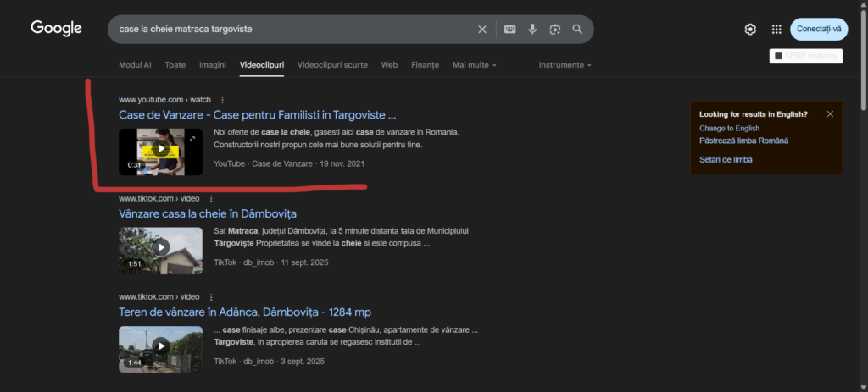Click the www.youtube.com › watch breadcrumb
The height and width of the screenshot is (392, 868).
pyautogui.click(x=165, y=100)
